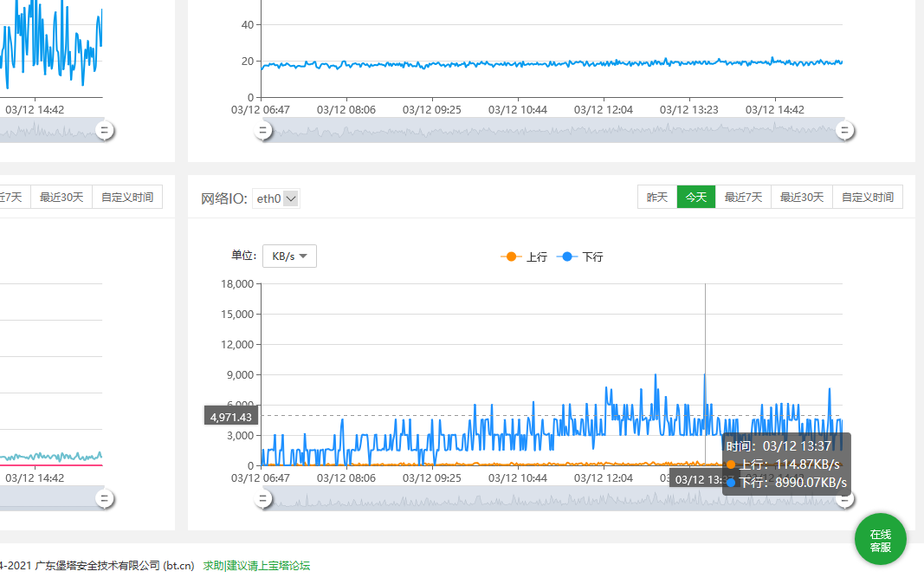Viewport: 924px width, 578px height.
Task: Select the 昨天 tab in network IO panel
Action: coord(657,197)
